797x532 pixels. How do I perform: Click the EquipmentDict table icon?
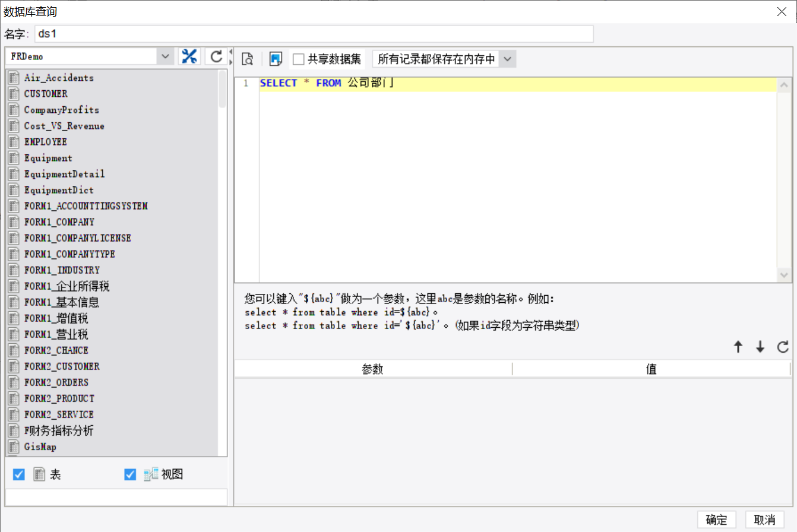[14, 190]
